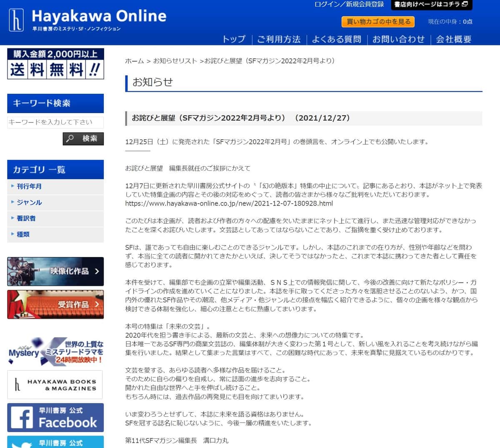Click the Mystery channel banner
Screen dimensions: 500x448
[55, 352]
